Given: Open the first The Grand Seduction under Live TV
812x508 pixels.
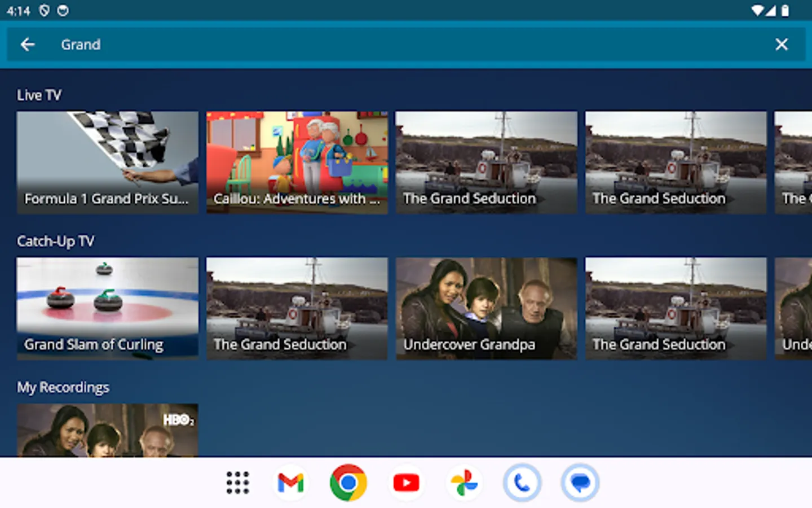Looking at the screenshot, I should 487,163.
